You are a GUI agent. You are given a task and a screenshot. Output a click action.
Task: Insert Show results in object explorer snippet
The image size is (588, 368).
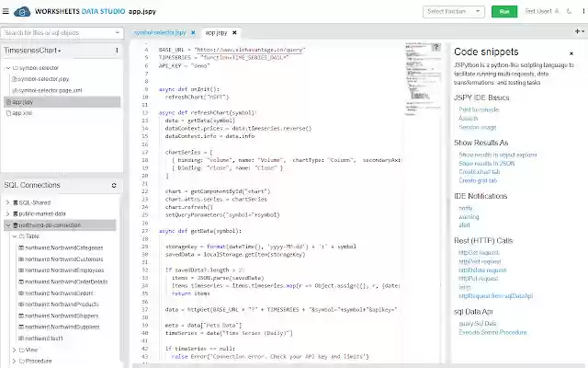498,155
